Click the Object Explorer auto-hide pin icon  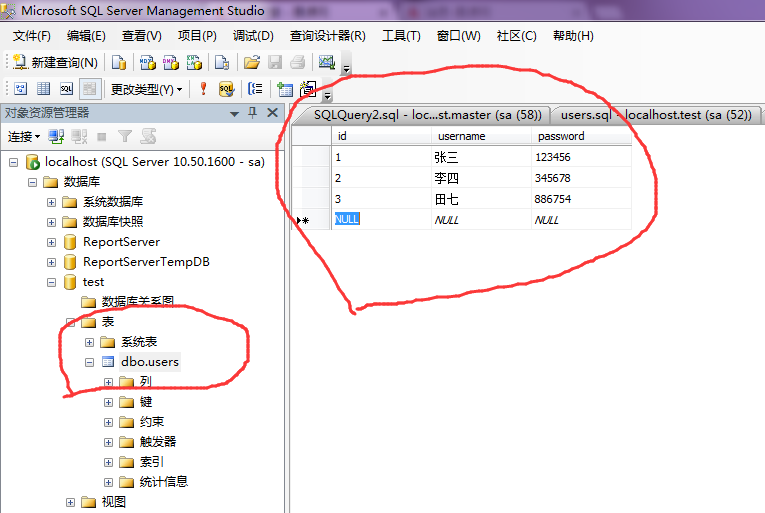pyautogui.click(x=252, y=113)
